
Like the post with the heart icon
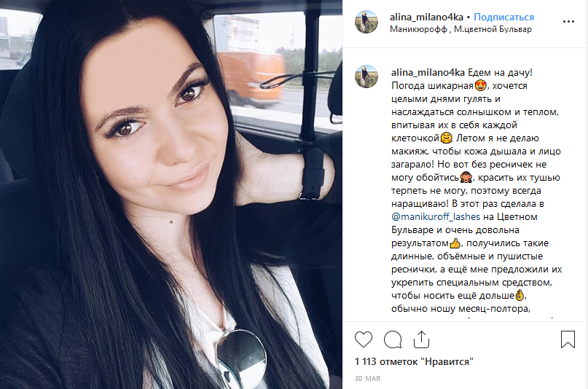(x=364, y=339)
